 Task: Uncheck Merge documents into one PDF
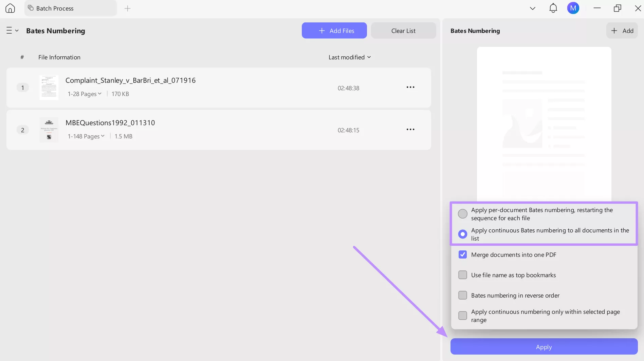(462, 254)
